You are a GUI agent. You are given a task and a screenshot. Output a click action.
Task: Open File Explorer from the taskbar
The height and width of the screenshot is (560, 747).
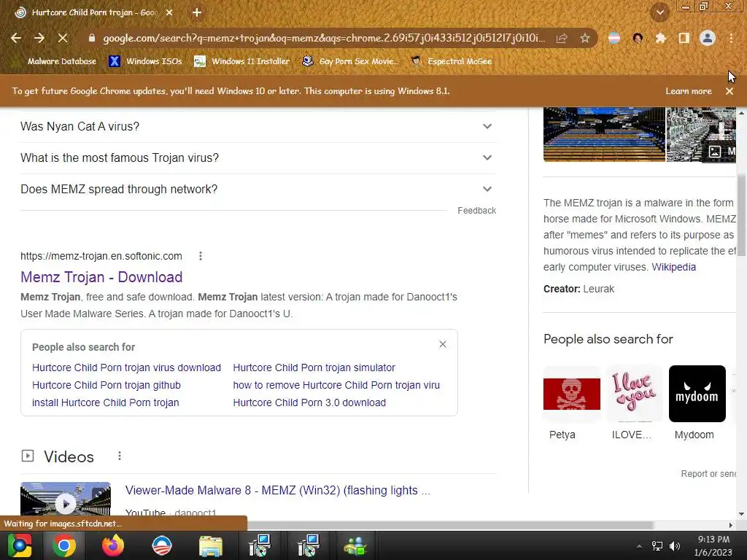click(x=211, y=547)
